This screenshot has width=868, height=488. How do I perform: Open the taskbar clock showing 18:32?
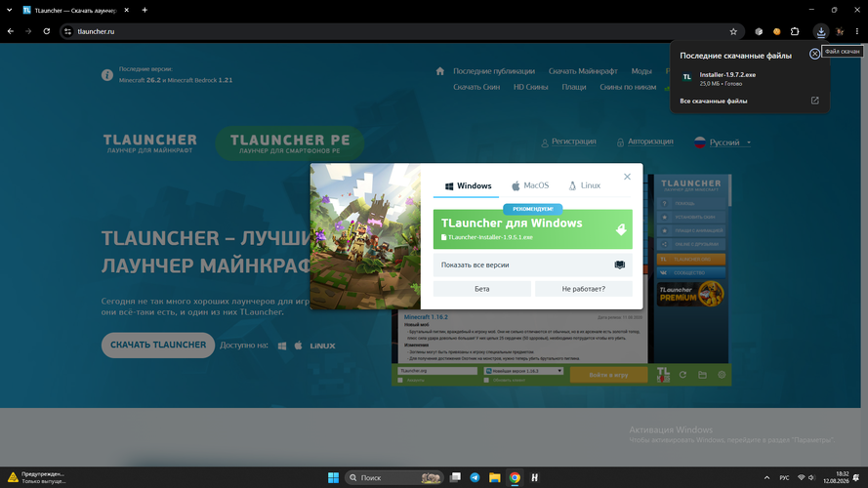[836, 477]
